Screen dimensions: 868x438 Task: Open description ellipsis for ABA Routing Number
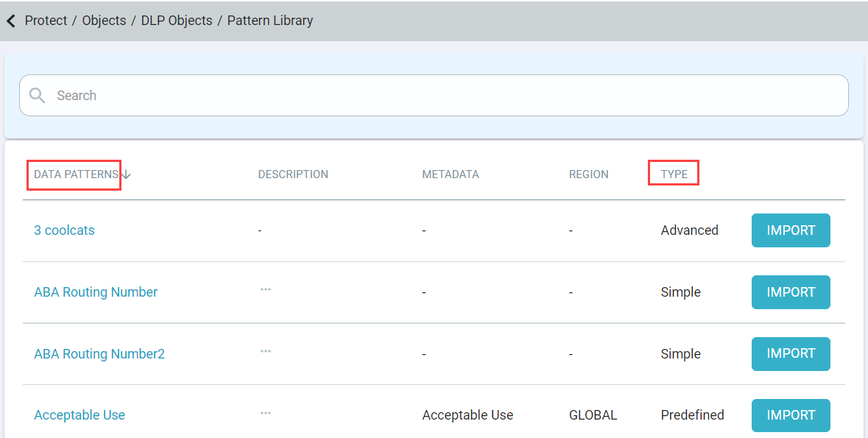tap(266, 289)
